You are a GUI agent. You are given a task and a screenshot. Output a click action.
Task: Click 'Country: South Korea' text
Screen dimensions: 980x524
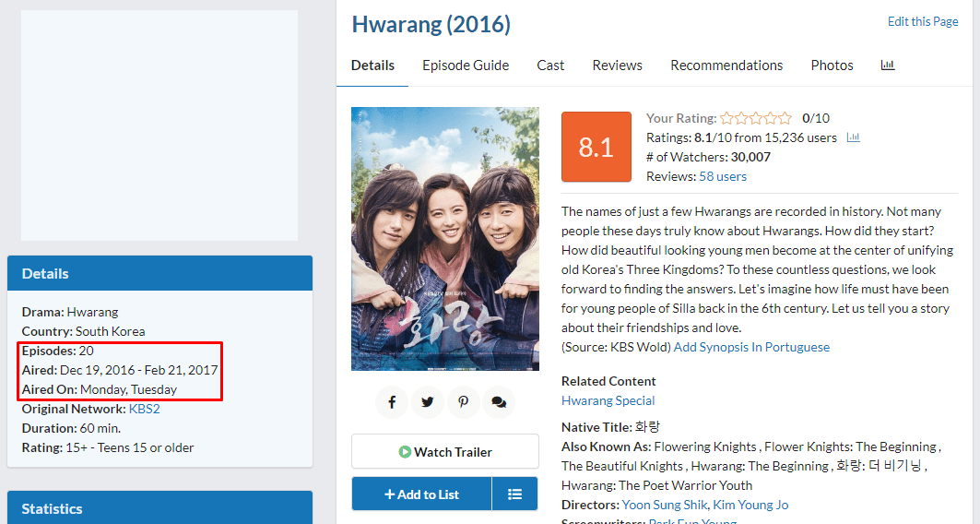[83, 331]
